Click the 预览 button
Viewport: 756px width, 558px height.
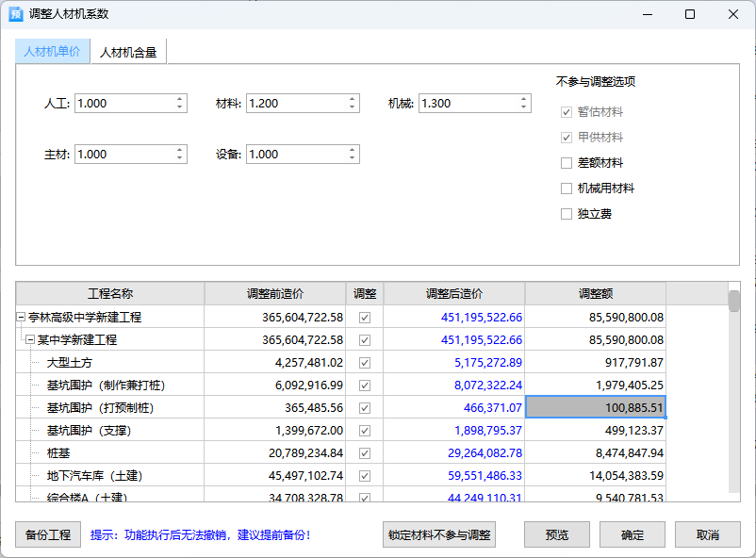557,535
